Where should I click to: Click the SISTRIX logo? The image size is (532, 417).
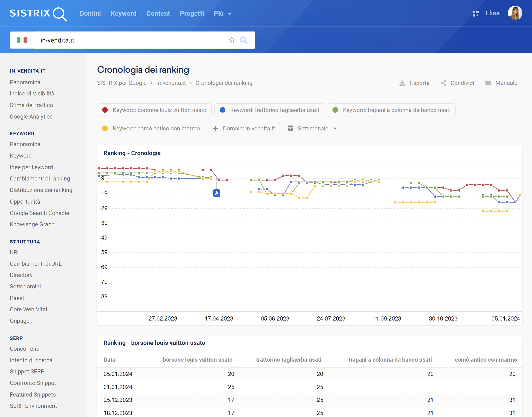click(38, 14)
